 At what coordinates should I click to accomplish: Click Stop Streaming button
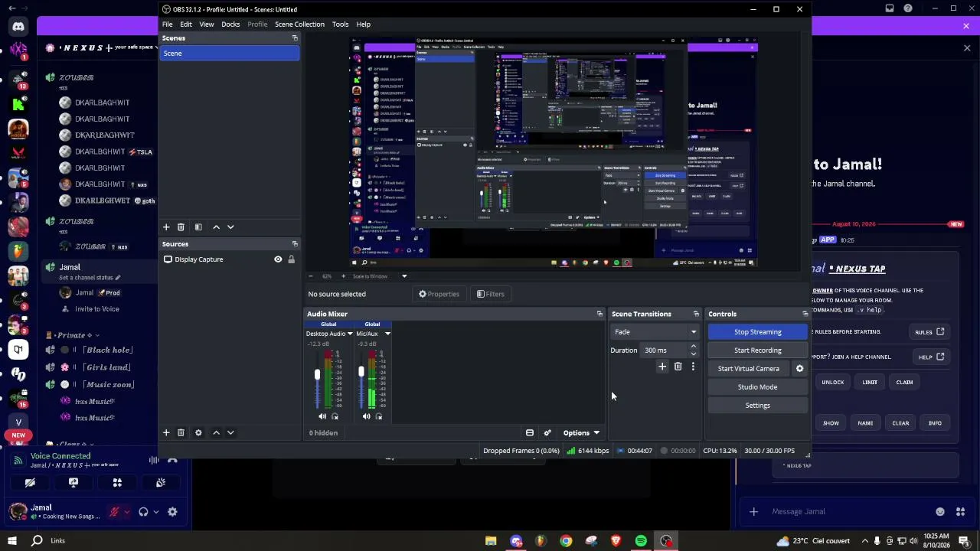coord(758,332)
